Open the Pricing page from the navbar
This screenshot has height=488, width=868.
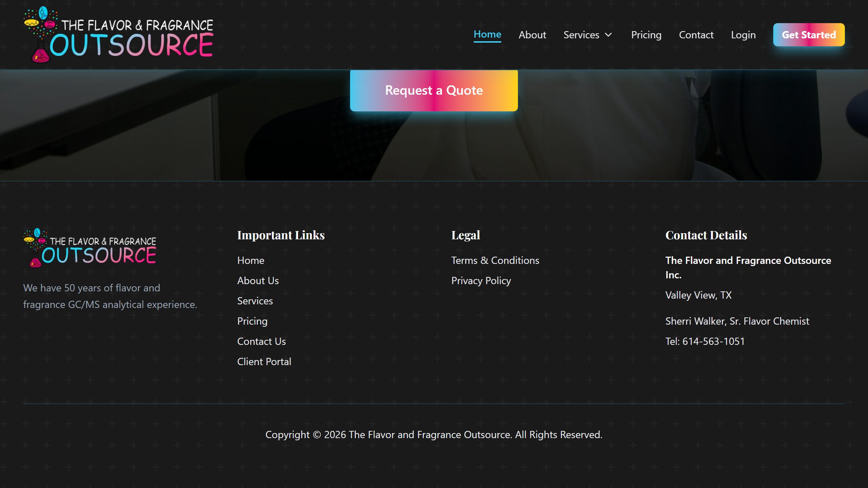pyautogui.click(x=646, y=35)
